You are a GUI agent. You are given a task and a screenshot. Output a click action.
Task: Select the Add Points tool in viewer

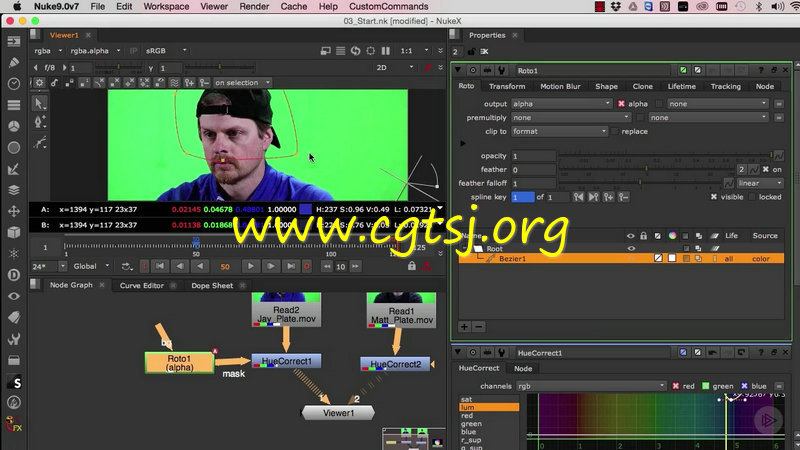point(39,122)
